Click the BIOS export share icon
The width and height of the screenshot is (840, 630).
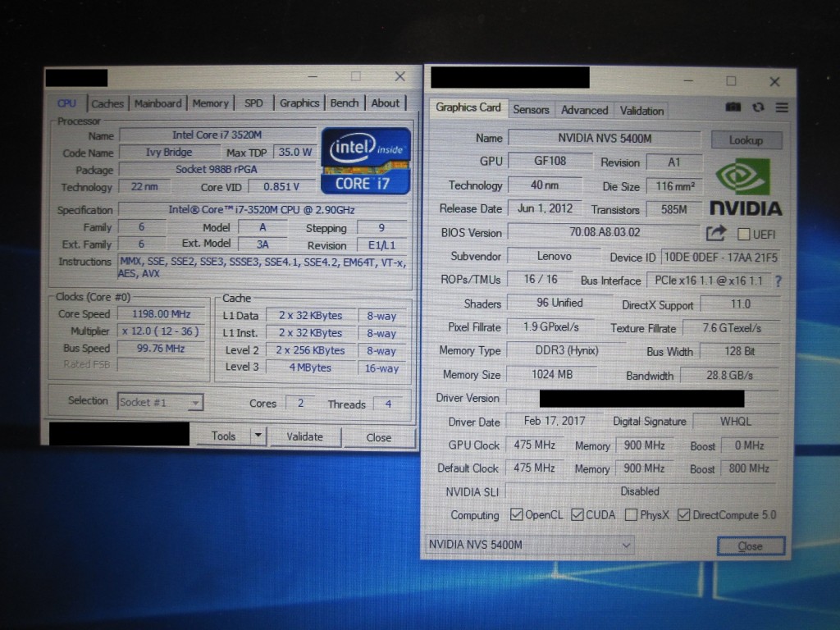(x=715, y=233)
